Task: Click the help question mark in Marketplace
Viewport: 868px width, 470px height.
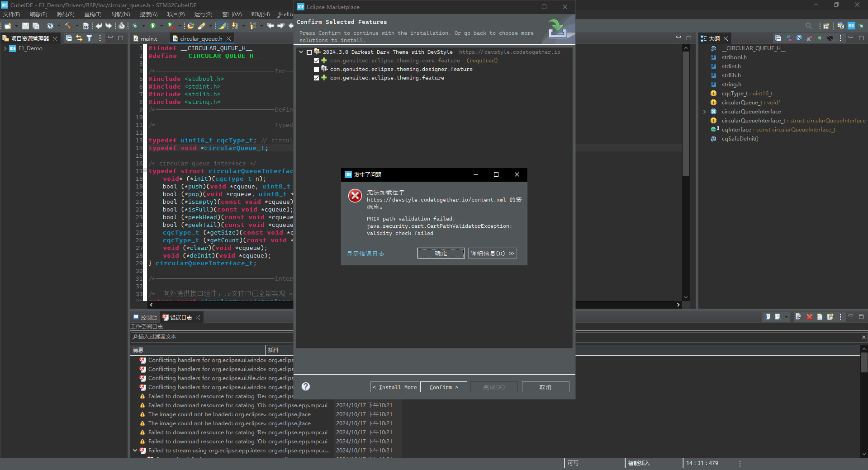Action: tap(306, 386)
